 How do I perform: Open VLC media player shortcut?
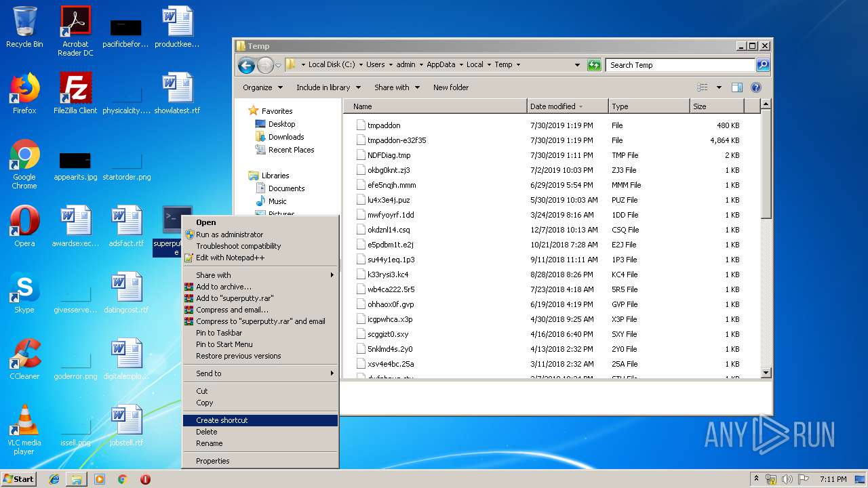[x=24, y=429]
